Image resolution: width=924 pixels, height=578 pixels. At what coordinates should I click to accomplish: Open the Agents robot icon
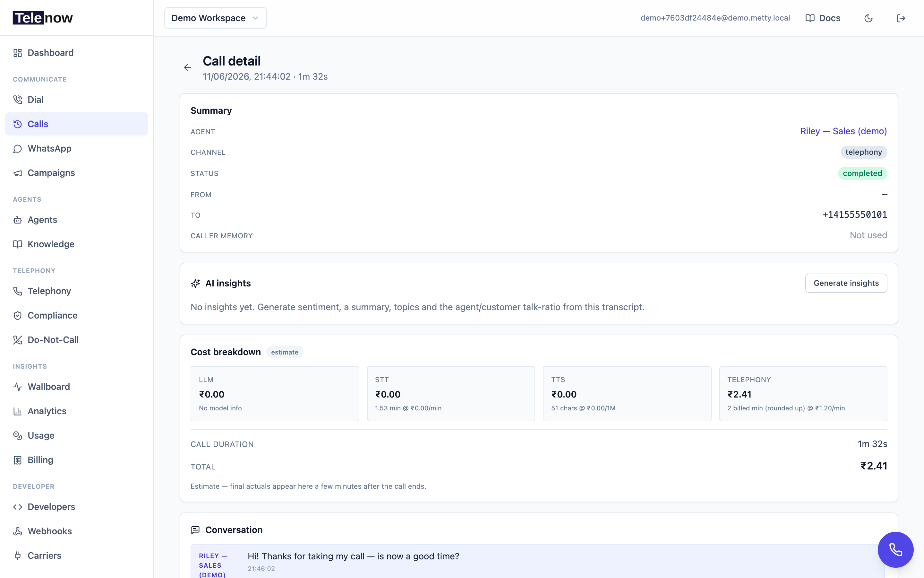point(18,220)
